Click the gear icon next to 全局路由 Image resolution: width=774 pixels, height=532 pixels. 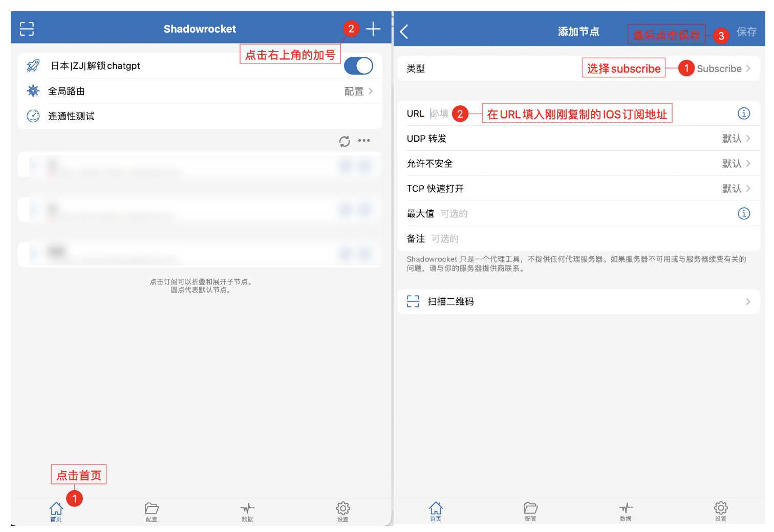(33, 91)
